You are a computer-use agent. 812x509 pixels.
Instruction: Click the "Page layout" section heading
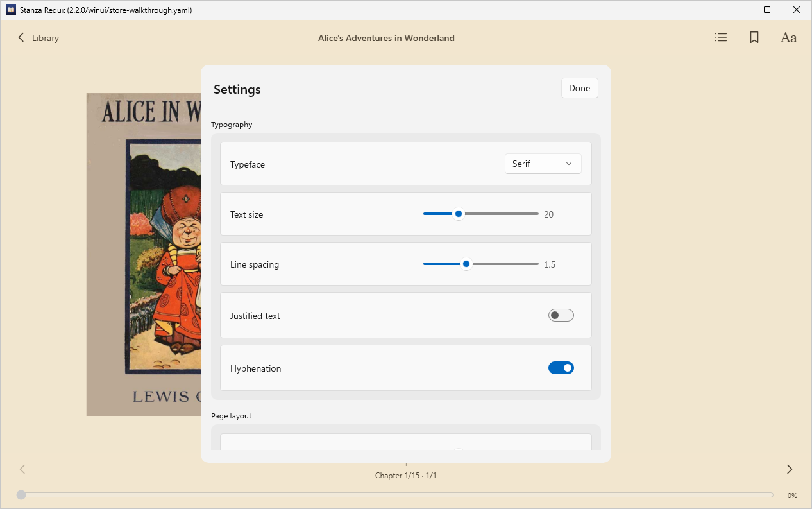[x=231, y=416]
